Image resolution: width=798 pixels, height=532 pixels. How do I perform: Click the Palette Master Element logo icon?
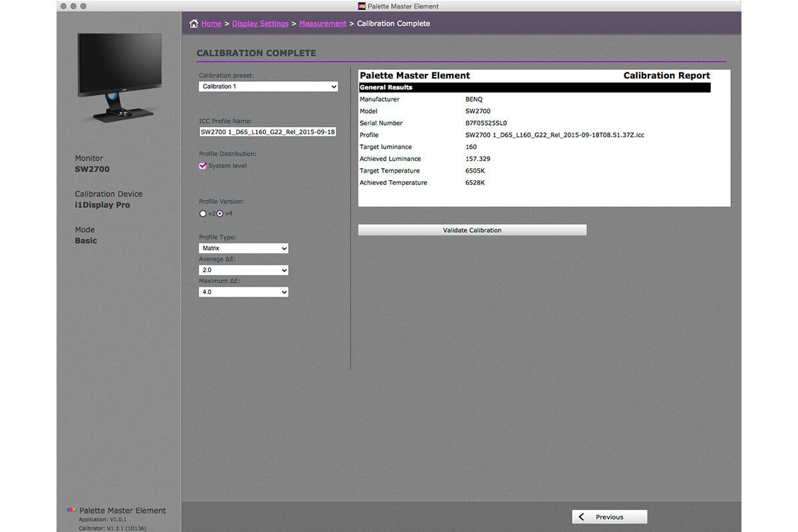pos(72,510)
